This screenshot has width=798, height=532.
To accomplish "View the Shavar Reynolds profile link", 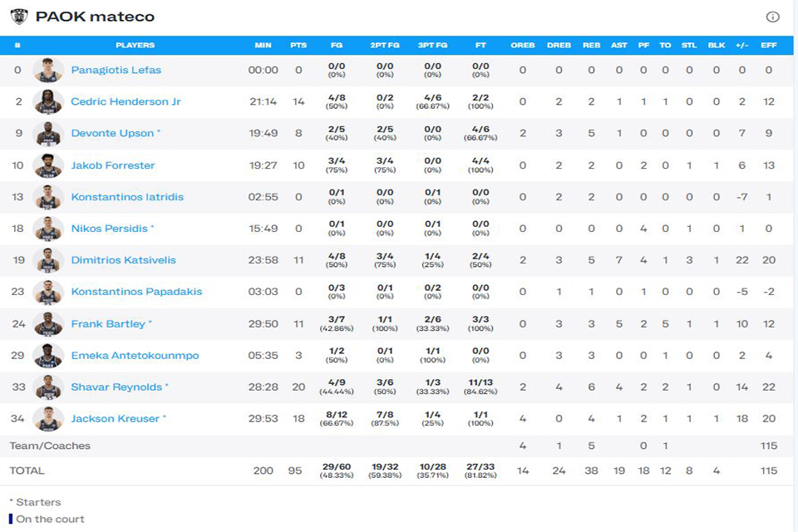I will [x=116, y=387].
